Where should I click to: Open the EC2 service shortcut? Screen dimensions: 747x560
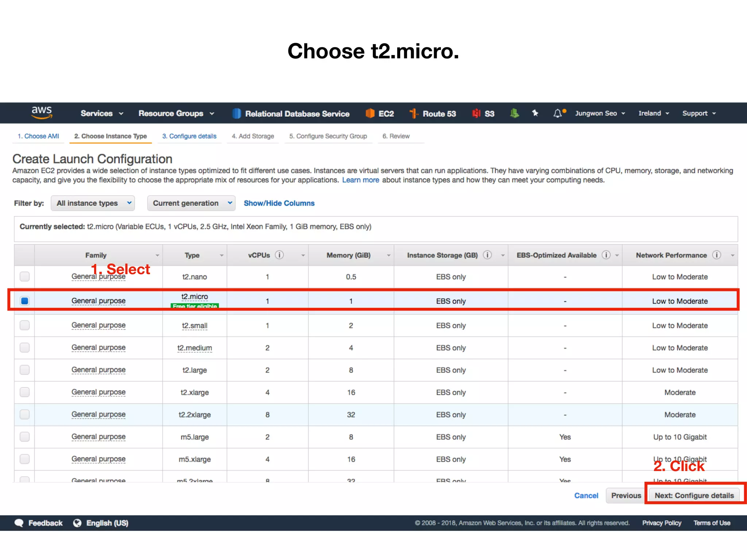tap(380, 113)
